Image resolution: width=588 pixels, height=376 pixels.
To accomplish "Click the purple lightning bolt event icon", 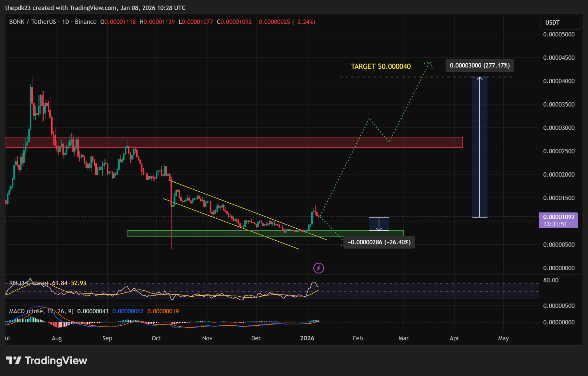I will [x=319, y=268].
